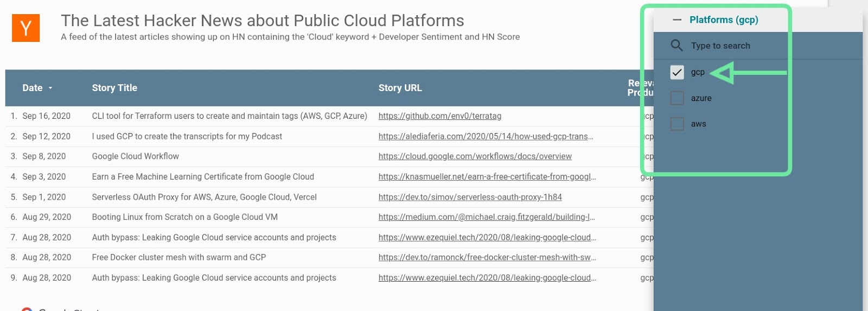Select the 'Google Cloud Workflow' story title
The image size is (868, 311).
click(136, 156)
